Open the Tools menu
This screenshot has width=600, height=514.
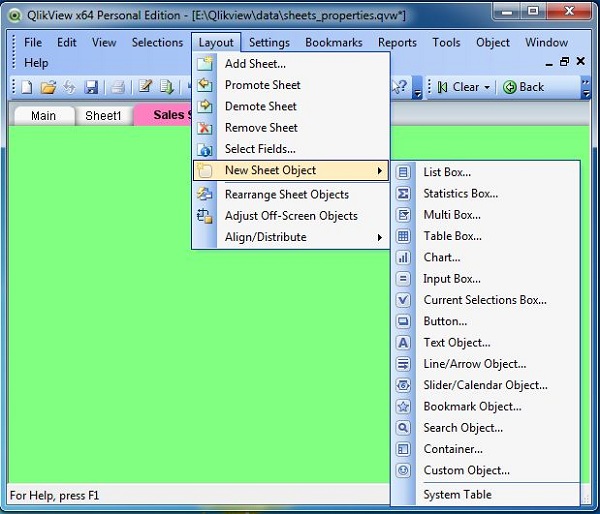click(x=446, y=42)
